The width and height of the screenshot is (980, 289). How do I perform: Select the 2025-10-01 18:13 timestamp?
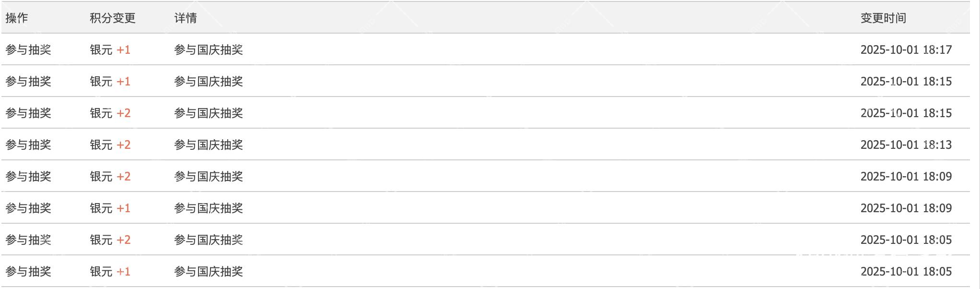906,145
